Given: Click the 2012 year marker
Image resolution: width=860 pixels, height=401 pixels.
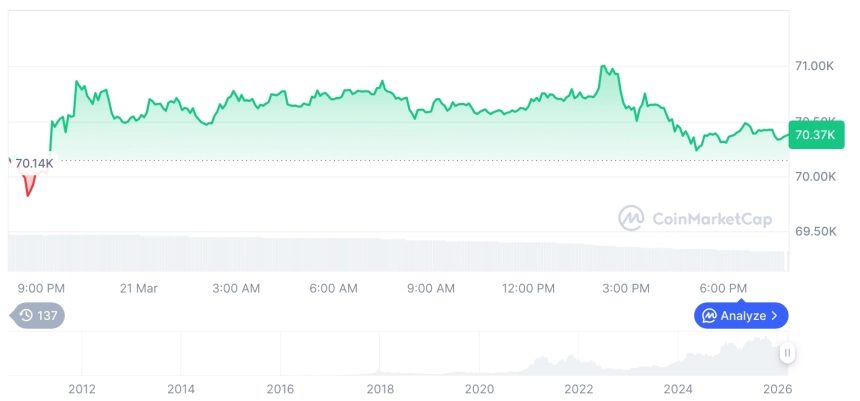Looking at the screenshot, I should (x=82, y=389).
